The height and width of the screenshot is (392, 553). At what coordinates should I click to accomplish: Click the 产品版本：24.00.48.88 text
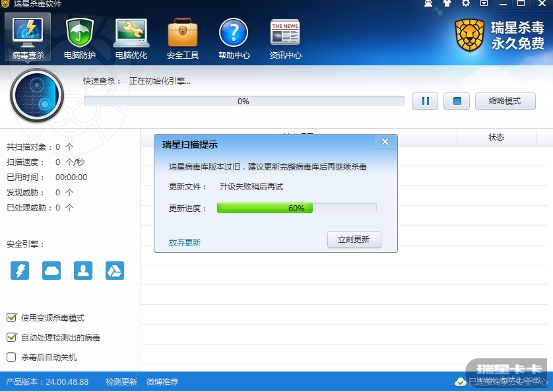[x=48, y=381]
